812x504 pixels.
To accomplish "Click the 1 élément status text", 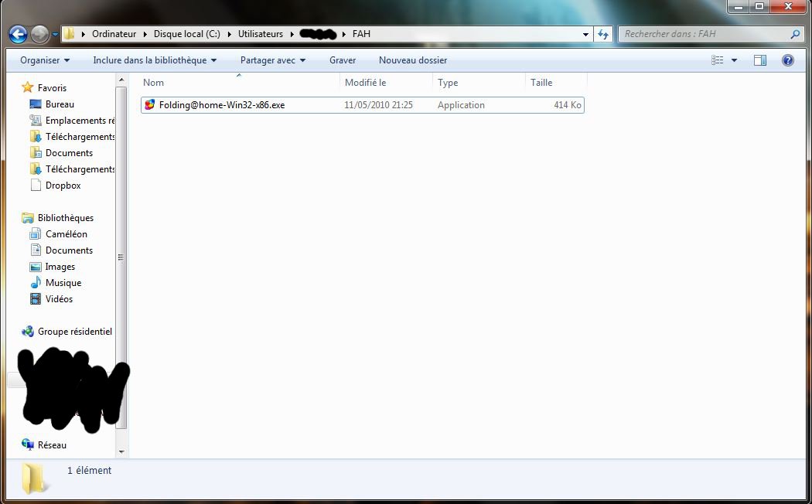I will [89, 470].
